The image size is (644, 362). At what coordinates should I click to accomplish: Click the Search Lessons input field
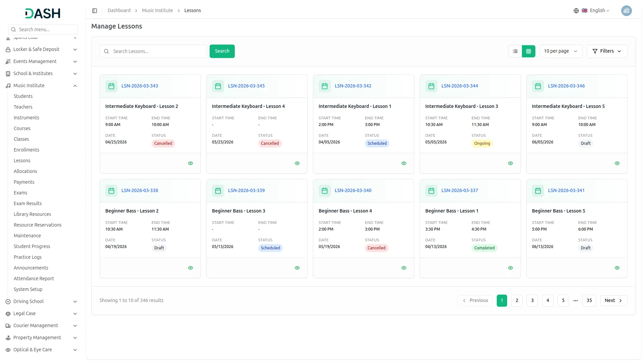158,51
